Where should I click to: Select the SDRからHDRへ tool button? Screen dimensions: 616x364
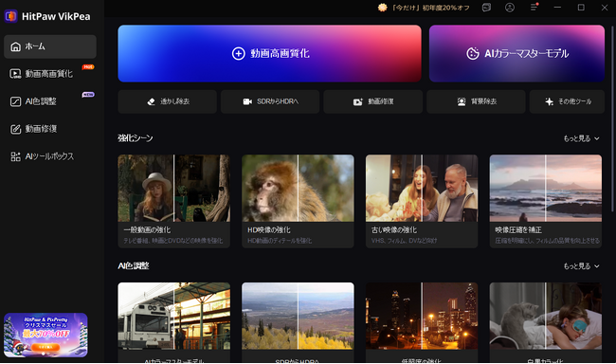coord(270,101)
